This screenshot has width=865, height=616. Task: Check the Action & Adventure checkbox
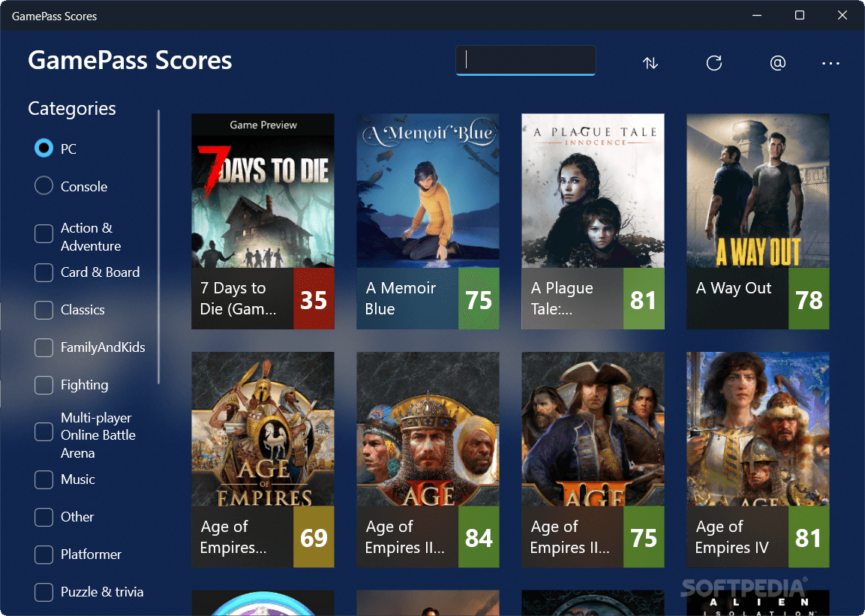(44, 234)
